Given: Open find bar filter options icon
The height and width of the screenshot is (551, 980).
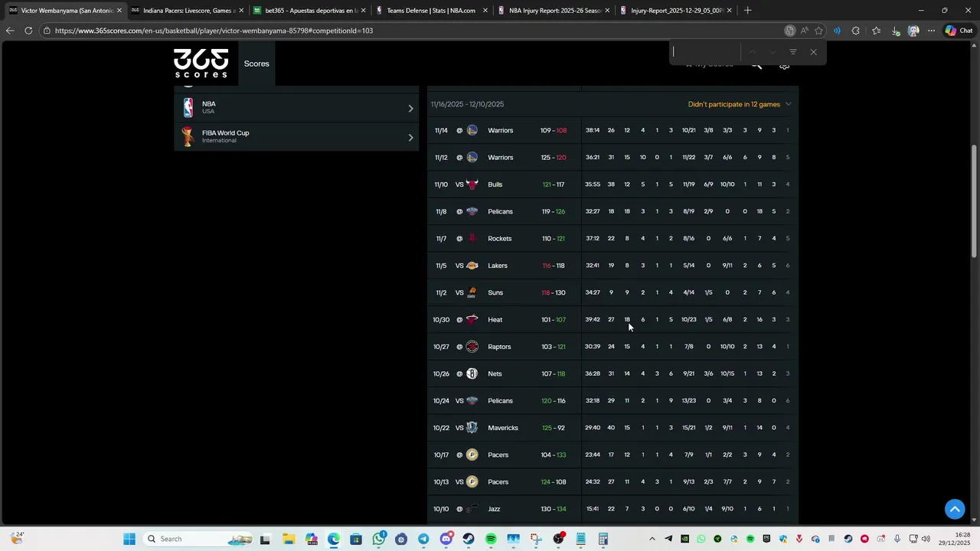Looking at the screenshot, I should tap(793, 52).
